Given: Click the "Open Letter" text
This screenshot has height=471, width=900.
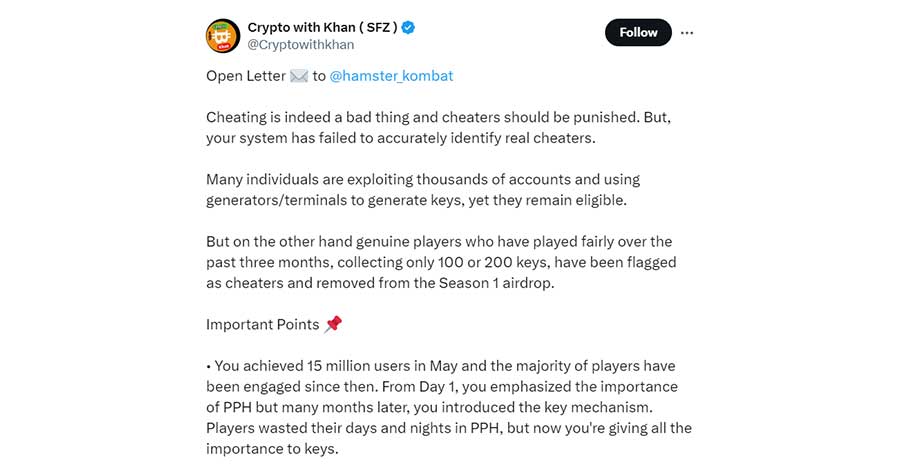Looking at the screenshot, I should (246, 76).
